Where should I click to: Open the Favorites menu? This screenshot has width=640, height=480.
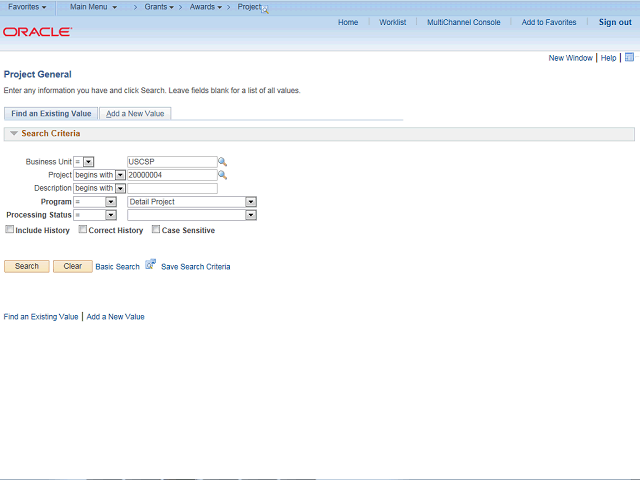(27, 7)
